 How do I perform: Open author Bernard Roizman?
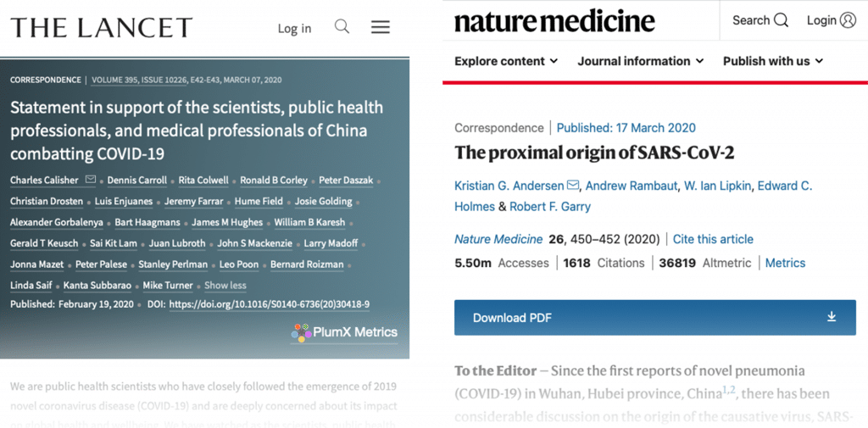pyautogui.click(x=307, y=264)
